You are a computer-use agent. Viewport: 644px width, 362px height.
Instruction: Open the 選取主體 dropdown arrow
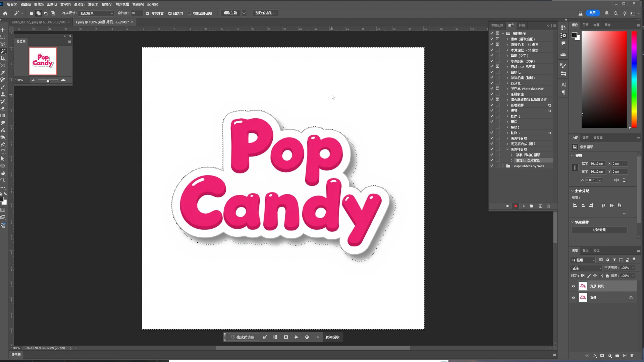[244, 13]
